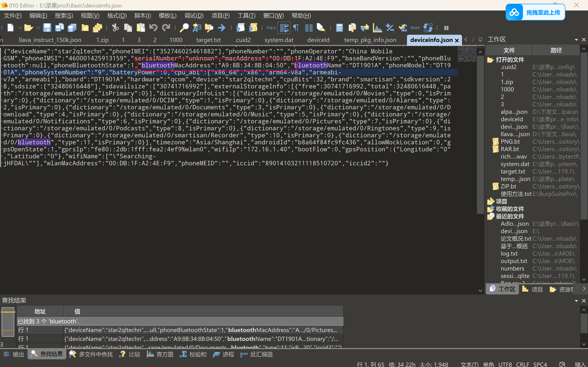Image resolution: width=588 pixels, height=367 pixels.
Task: Select the 输出 bottom tab
Action: tap(14, 354)
